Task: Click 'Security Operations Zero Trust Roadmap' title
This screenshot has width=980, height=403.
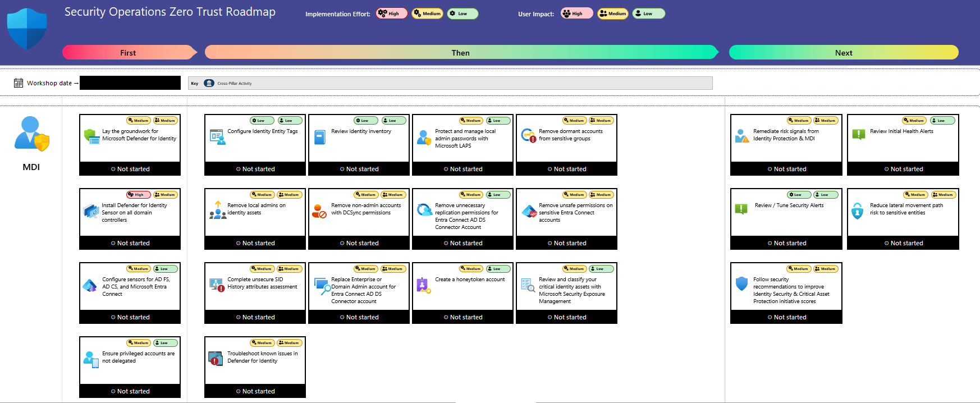Action: (x=170, y=12)
